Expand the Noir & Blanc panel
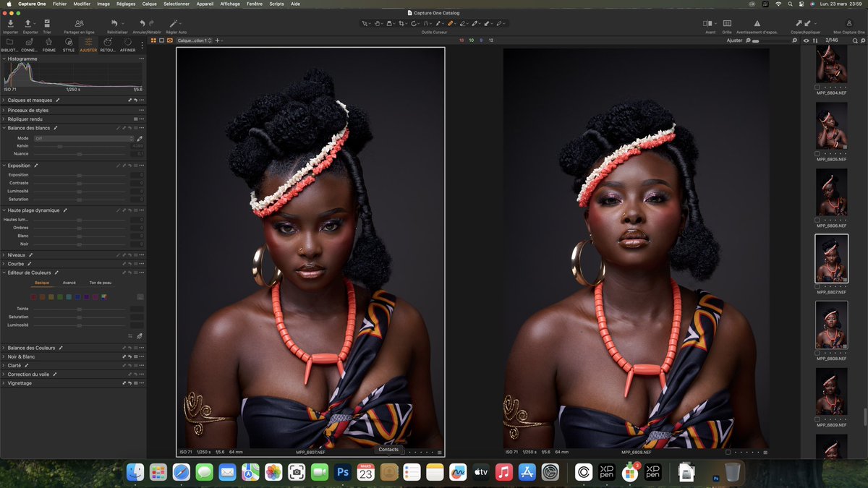This screenshot has width=868, height=488. tap(4, 357)
